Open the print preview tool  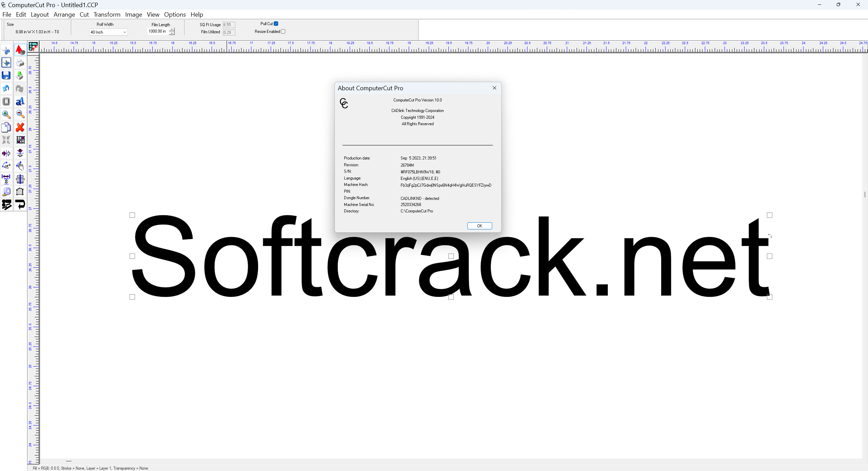(x=20, y=63)
